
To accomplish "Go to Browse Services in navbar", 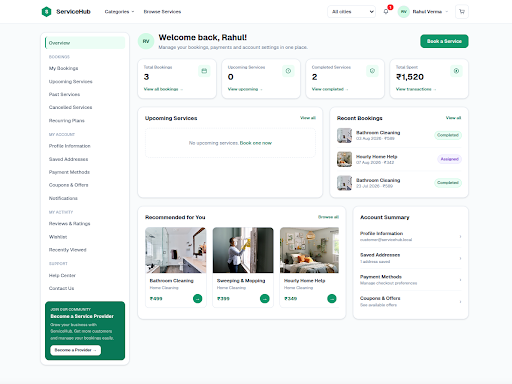I will coord(162,12).
